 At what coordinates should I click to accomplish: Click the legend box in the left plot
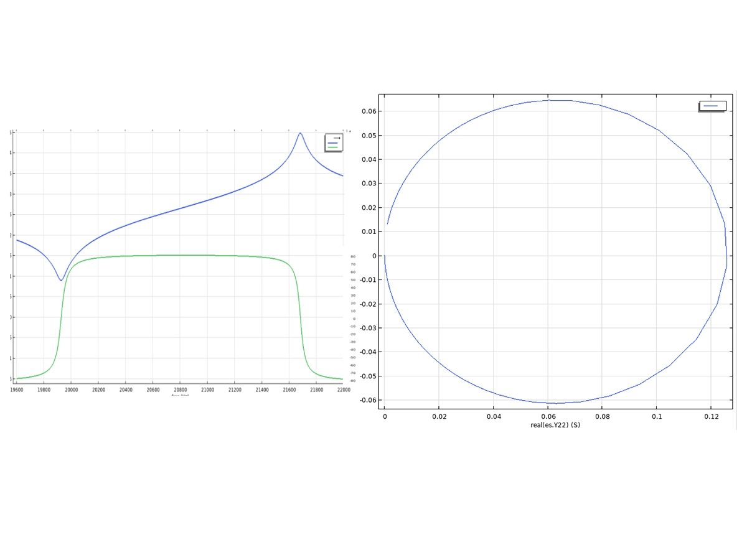coord(334,142)
